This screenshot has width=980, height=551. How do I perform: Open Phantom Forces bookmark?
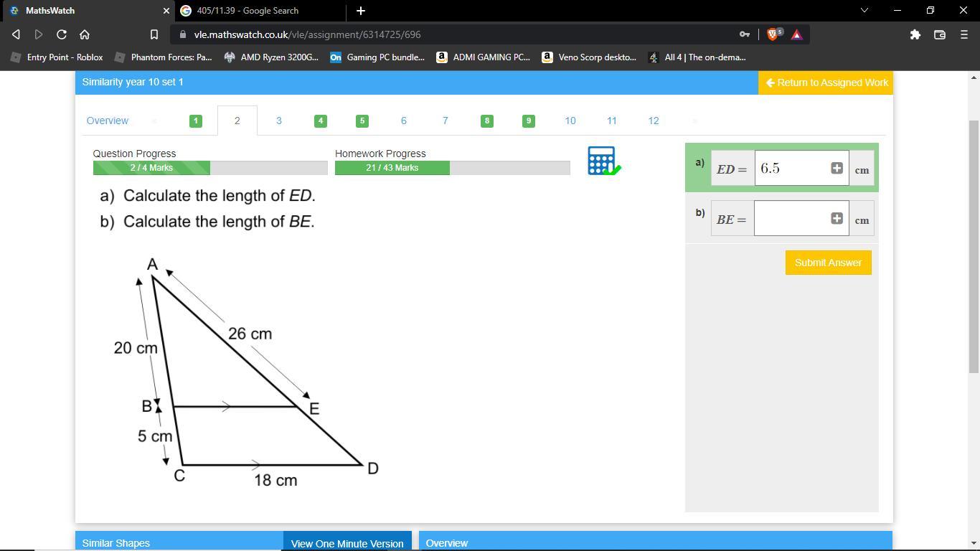click(164, 57)
